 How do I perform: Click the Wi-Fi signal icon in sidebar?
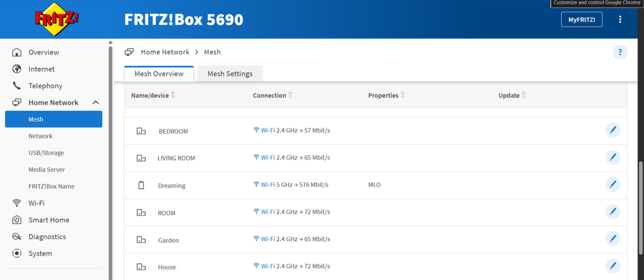click(17, 203)
